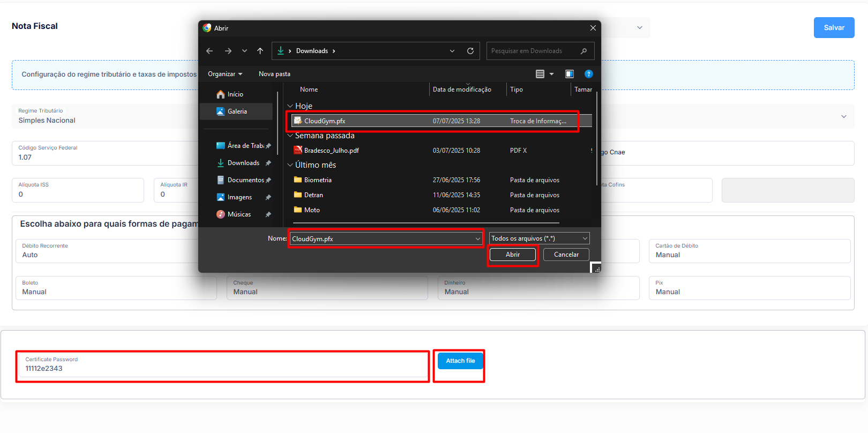The image size is (868, 433).
Task: Click the Cancelar button
Action: coord(566,255)
